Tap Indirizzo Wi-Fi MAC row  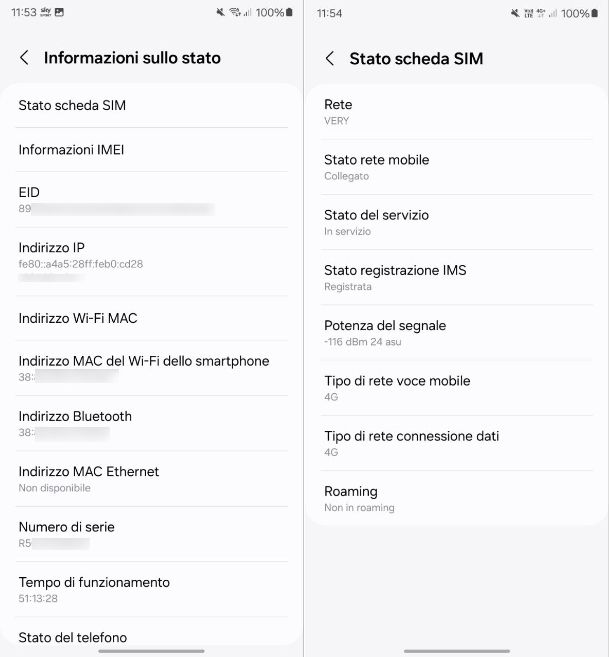click(x=152, y=318)
